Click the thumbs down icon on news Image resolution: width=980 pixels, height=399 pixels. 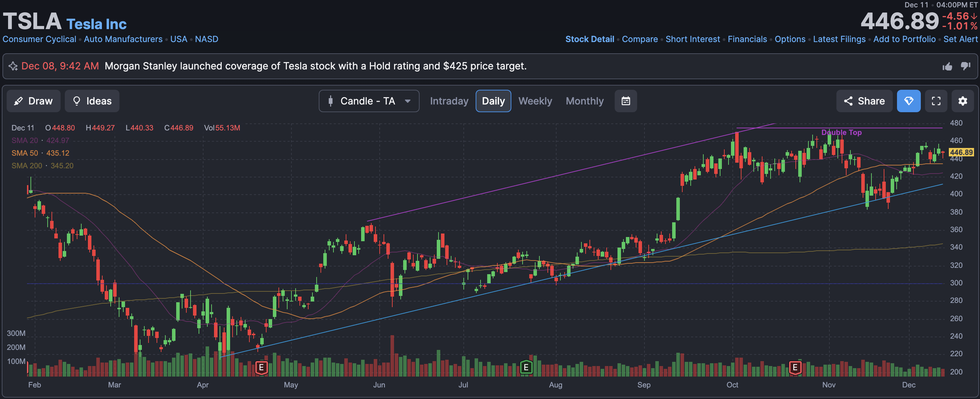pyautogui.click(x=966, y=66)
